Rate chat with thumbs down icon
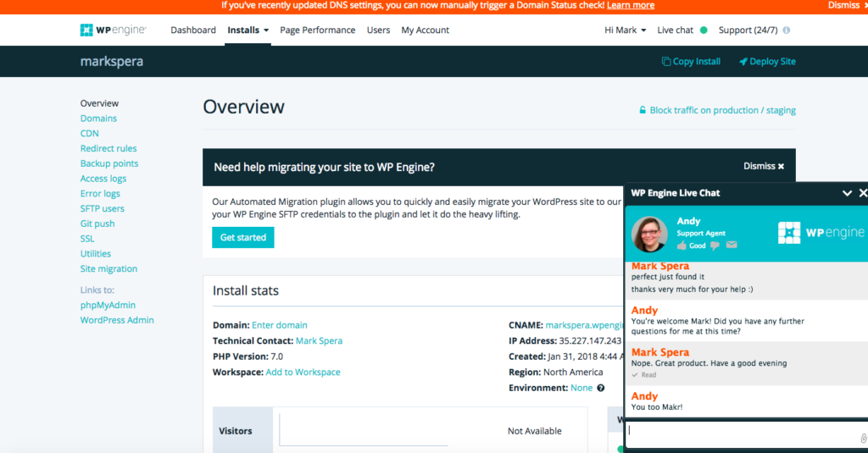The image size is (868, 453). tap(715, 245)
